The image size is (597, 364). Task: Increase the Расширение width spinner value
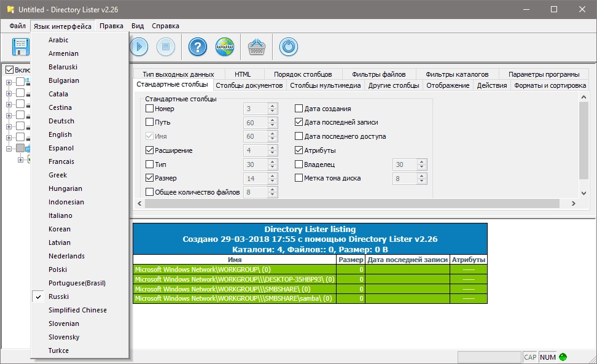click(x=272, y=148)
